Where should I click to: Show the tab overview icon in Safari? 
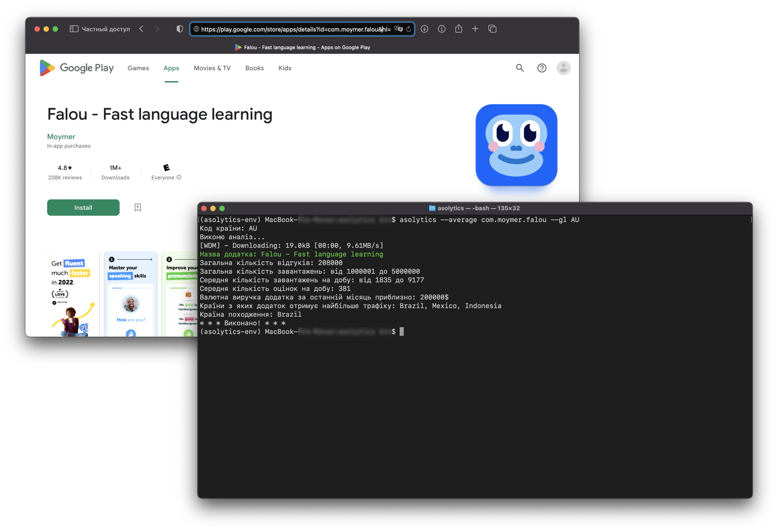coord(493,29)
